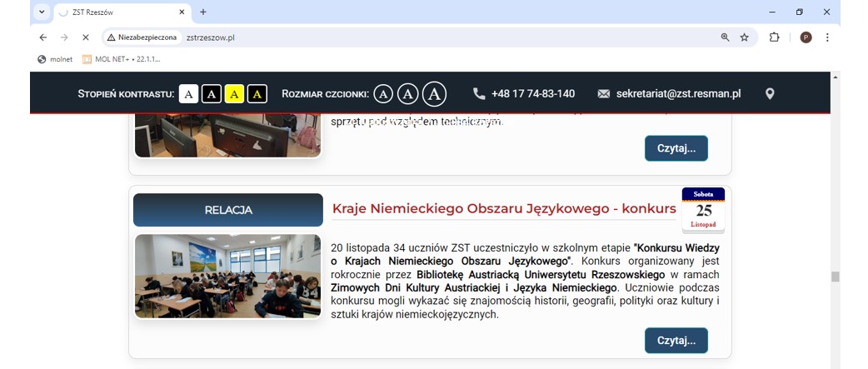Set largest font size option
The width and height of the screenshot is (868, 369).
[x=434, y=94]
